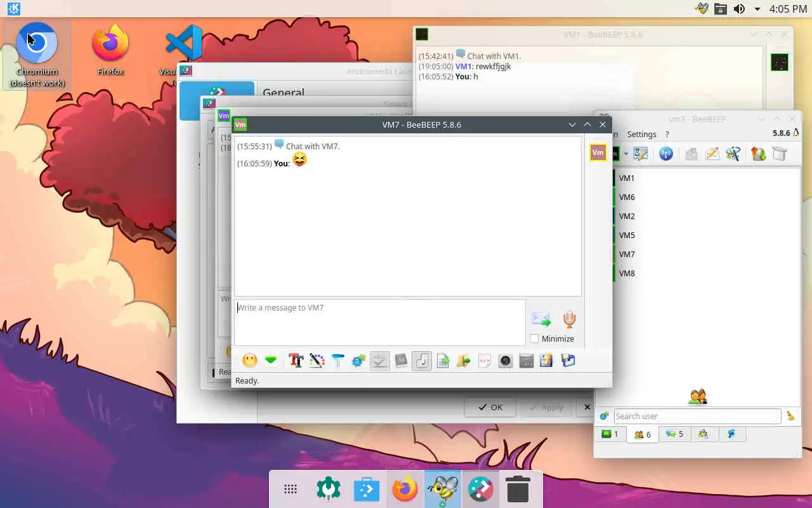The height and width of the screenshot is (508, 812).
Task: Open status dropdown arrow in vm3 BeeBEEP toolbar
Action: point(625,154)
